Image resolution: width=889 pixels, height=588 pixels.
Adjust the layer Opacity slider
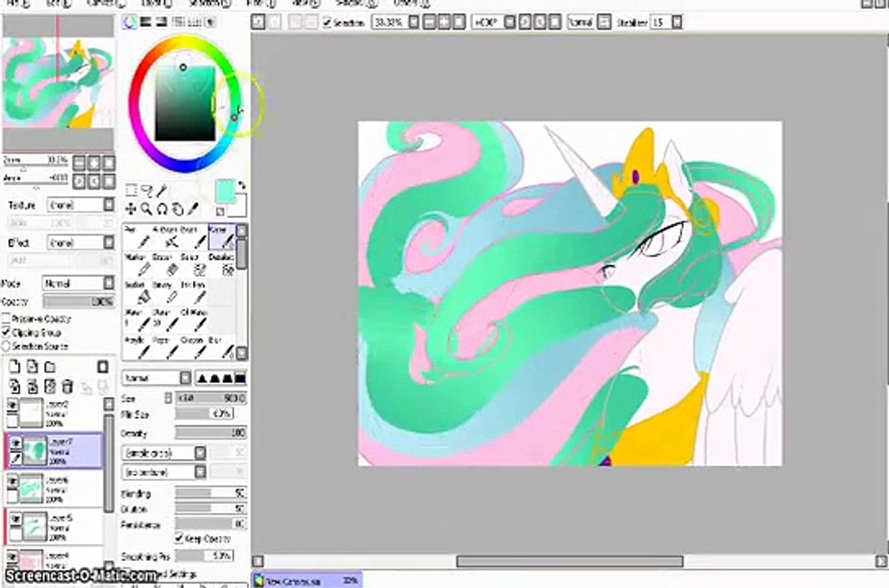[78, 302]
